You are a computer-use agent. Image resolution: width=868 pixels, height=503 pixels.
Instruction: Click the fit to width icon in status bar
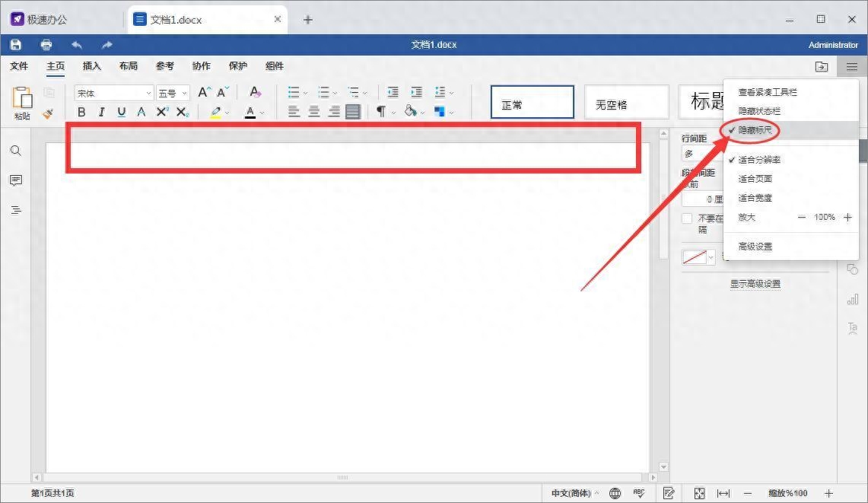click(723, 493)
